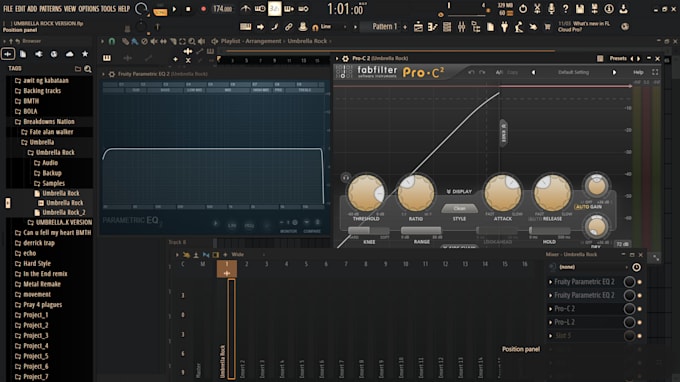The height and width of the screenshot is (382, 680).
Task: Open the Channel rack icon in toolbar
Action: click(x=447, y=27)
